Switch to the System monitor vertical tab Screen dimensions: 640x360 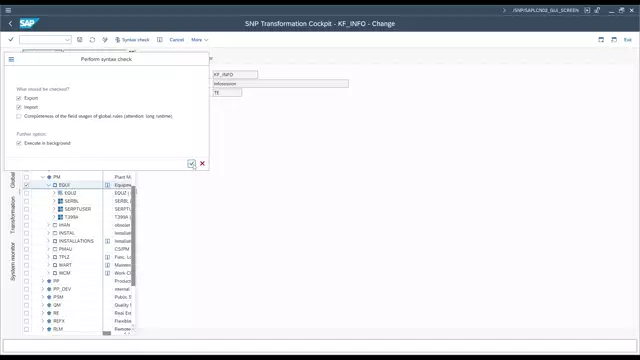[x=13, y=261]
